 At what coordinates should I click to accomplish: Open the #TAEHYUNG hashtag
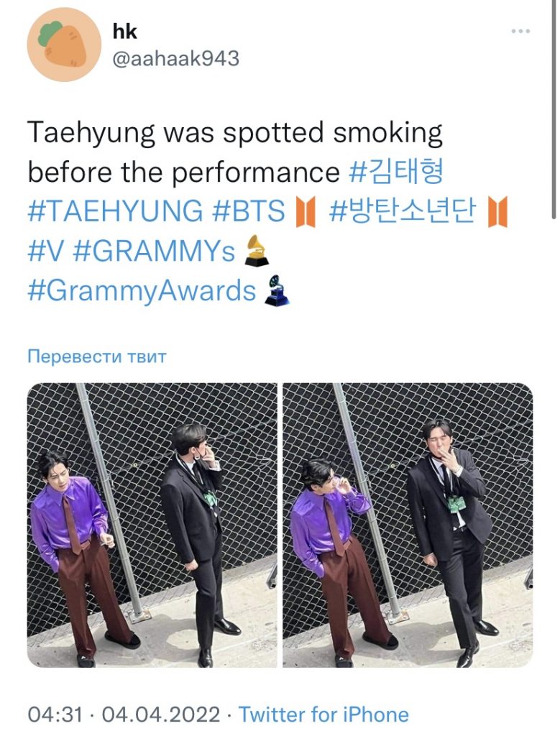click(x=115, y=211)
